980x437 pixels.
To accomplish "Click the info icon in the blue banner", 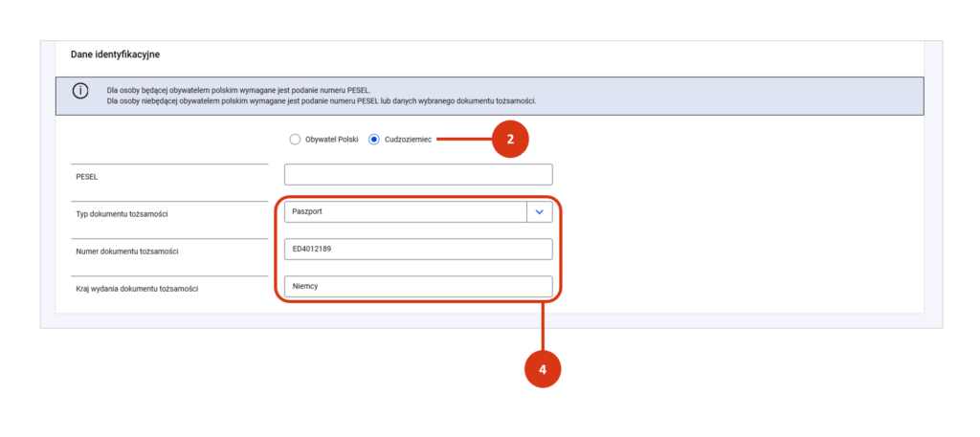I will point(80,92).
